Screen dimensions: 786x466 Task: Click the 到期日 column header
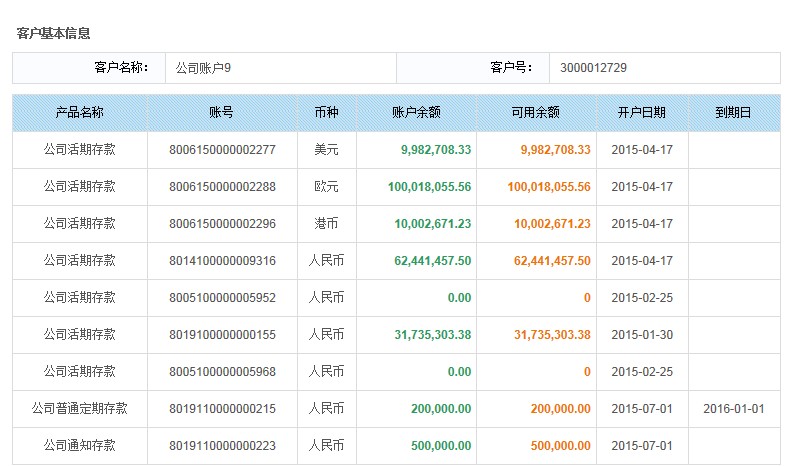point(734,112)
